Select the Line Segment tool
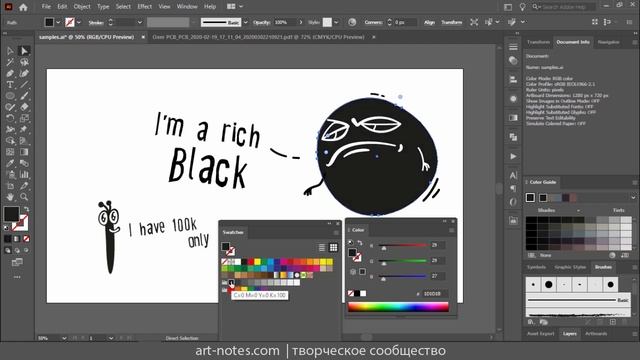Screen dimensions: 640x360 click(24, 85)
